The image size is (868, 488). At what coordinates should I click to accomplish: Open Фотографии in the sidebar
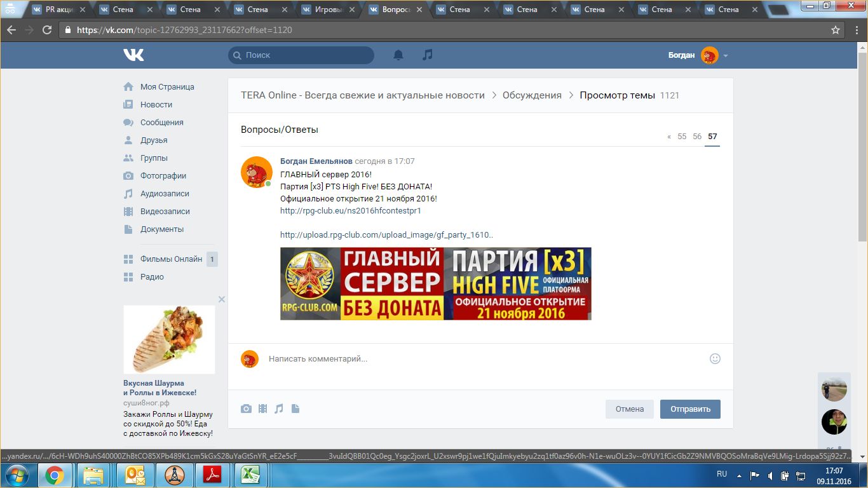click(x=163, y=176)
